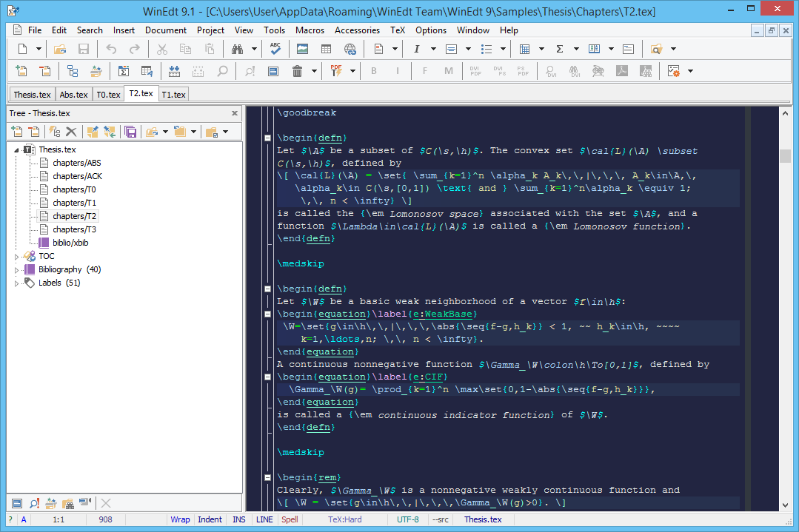This screenshot has height=532, width=799.
Task: Click UTF-8 encoding in the status bar
Action: pyautogui.click(x=408, y=519)
